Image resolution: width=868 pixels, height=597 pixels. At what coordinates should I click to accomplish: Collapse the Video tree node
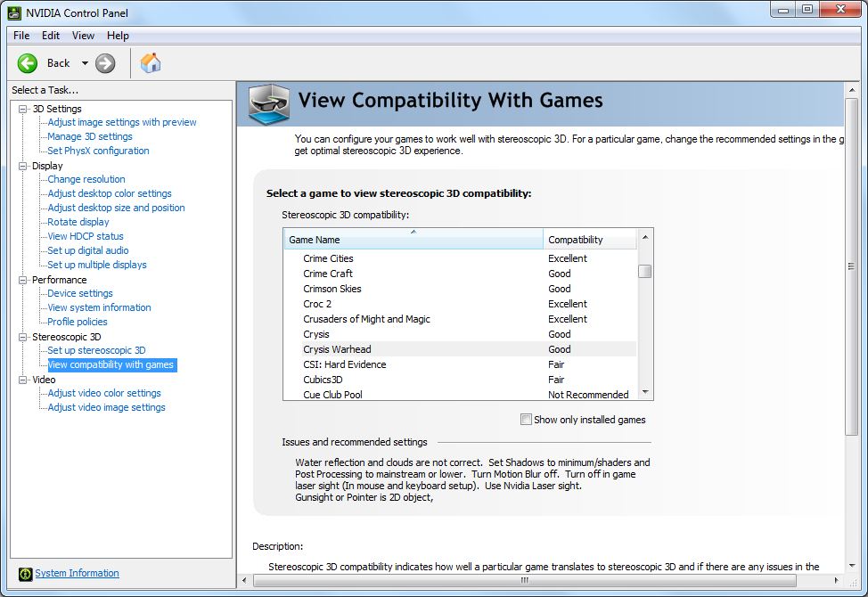[x=22, y=380]
